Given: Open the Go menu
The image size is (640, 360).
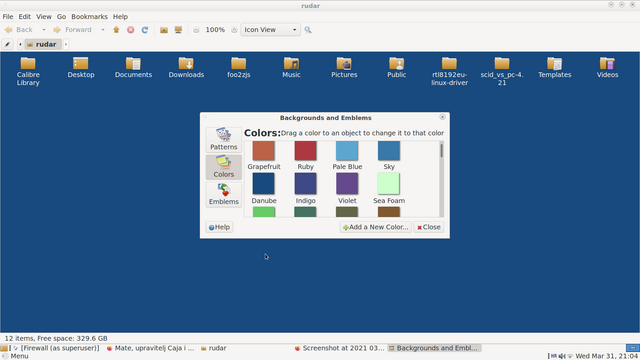Looking at the screenshot, I should pyautogui.click(x=61, y=17).
